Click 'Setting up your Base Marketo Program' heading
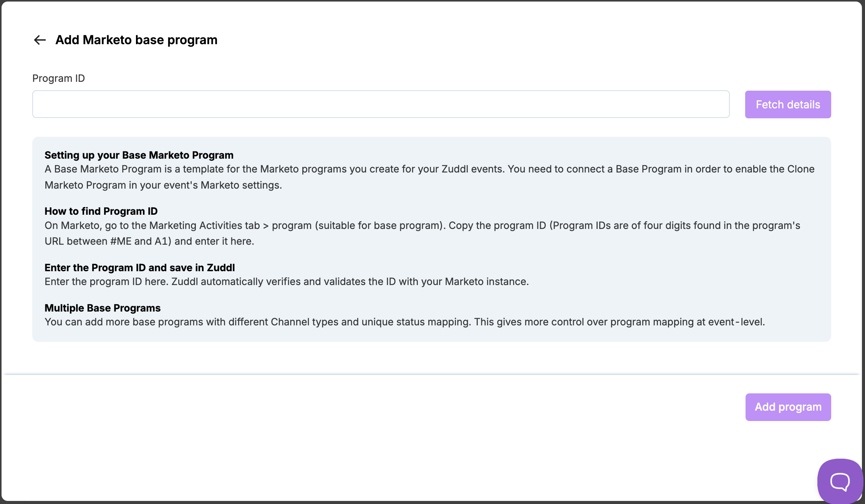This screenshot has width=865, height=504. pyautogui.click(x=139, y=155)
